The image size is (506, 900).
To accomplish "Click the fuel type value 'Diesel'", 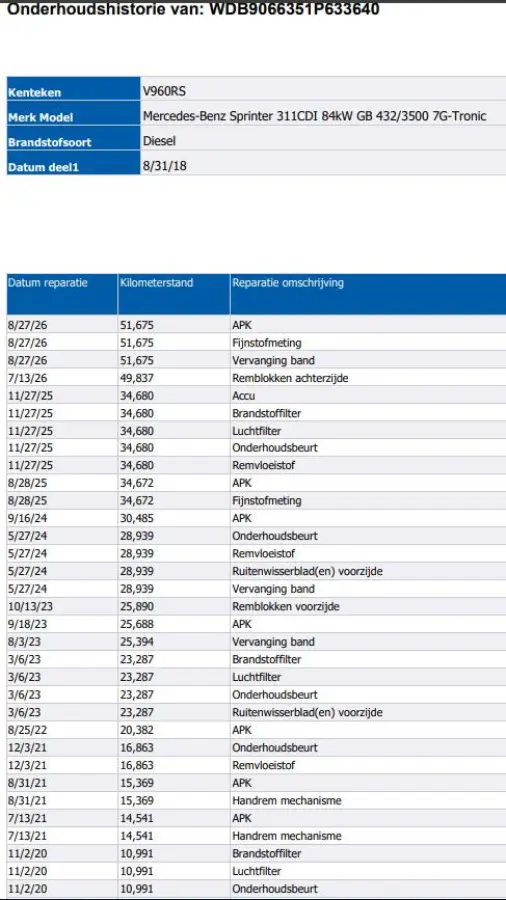I will point(159,141).
